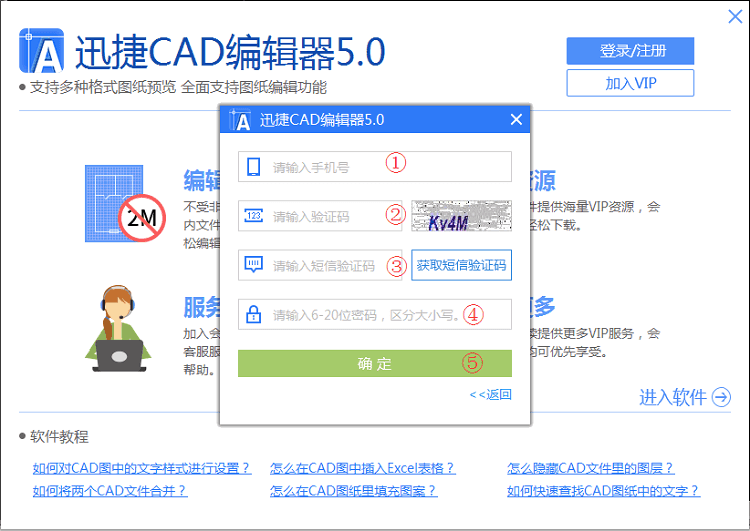This screenshot has height=531, width=750.
Task: Click the 迅捷CAD编辑器5.0 main title text
Action: [x=230, y=52]
